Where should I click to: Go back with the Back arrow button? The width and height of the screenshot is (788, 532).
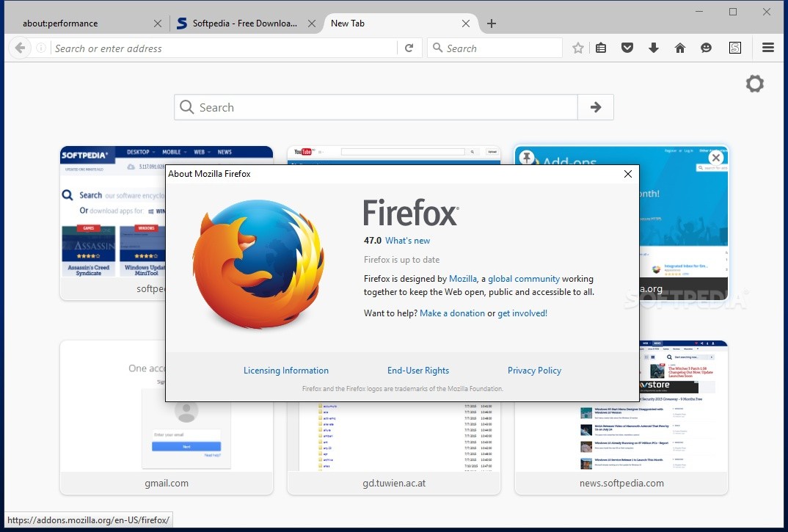[x=20, y=48]
